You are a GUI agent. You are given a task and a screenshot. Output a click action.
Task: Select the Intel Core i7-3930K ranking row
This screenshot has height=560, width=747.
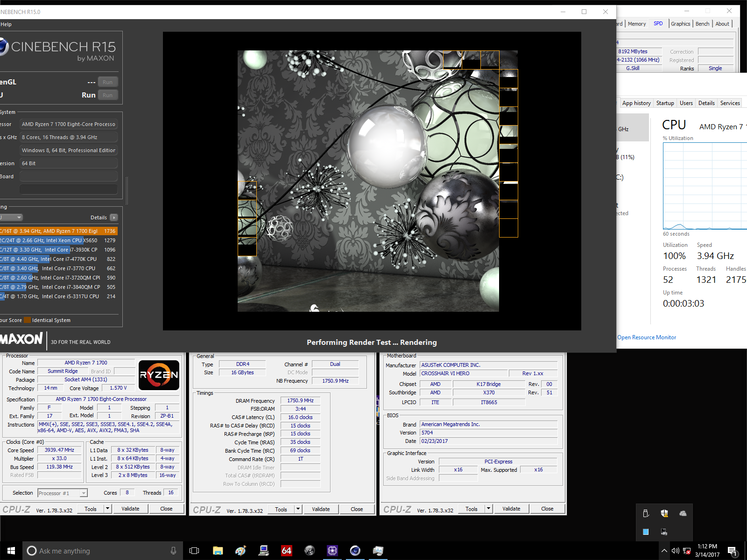tap(59, 250)
